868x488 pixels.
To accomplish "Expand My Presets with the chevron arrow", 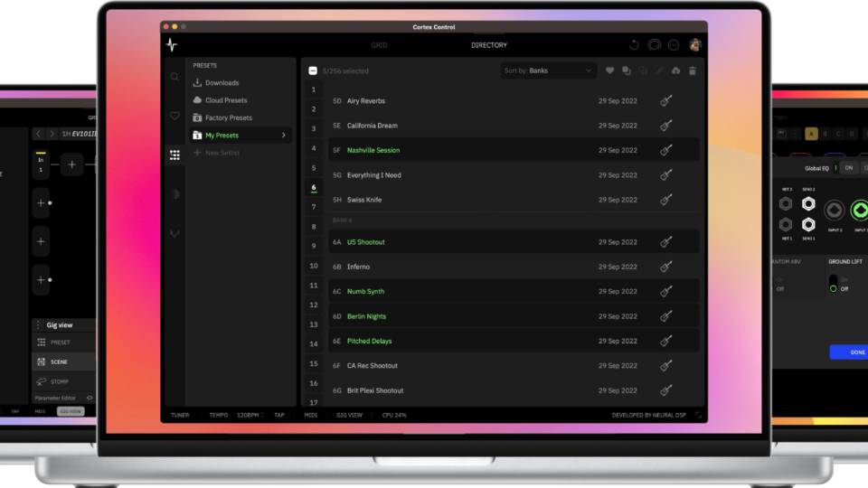I will (284, 136).
